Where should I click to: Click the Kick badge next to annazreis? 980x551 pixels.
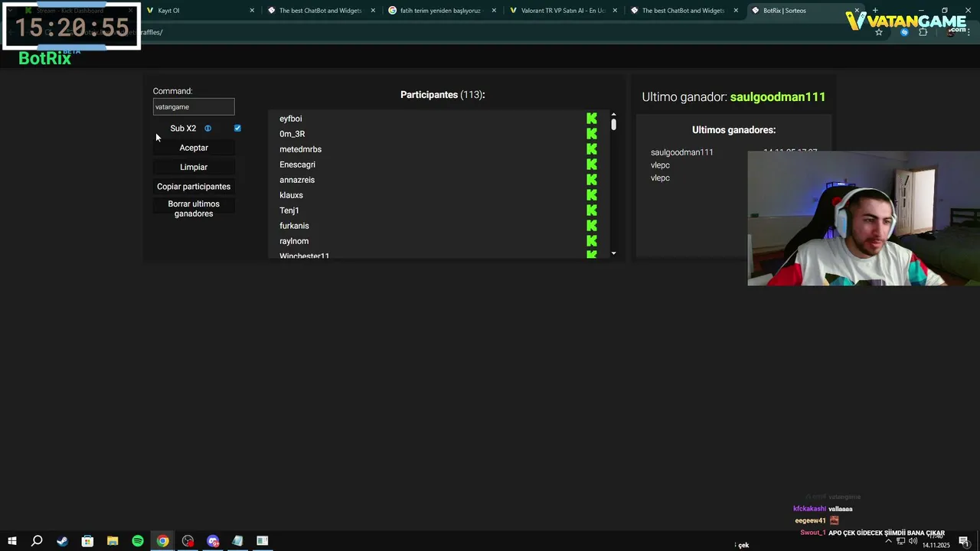point(592,180)
